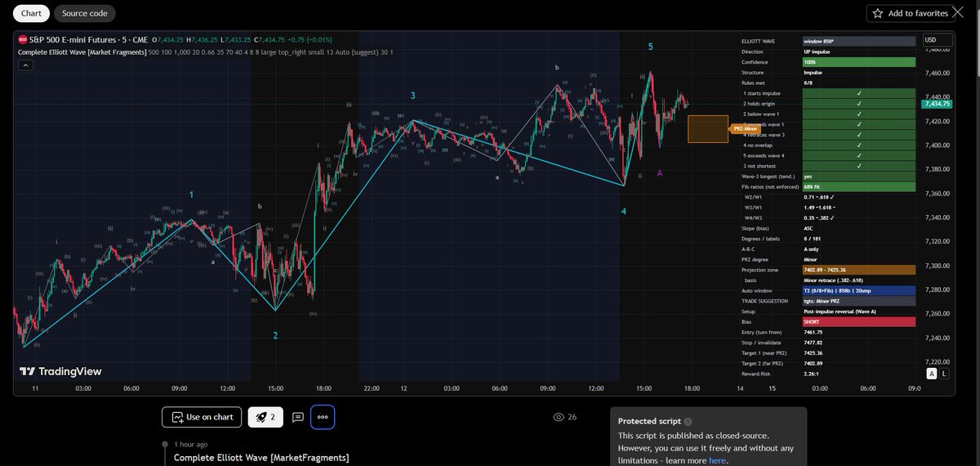The image size is (980, 466).
Task: Click the blue Auto window T2 cell
Action: pyautogui.click(x=858, y=290)
